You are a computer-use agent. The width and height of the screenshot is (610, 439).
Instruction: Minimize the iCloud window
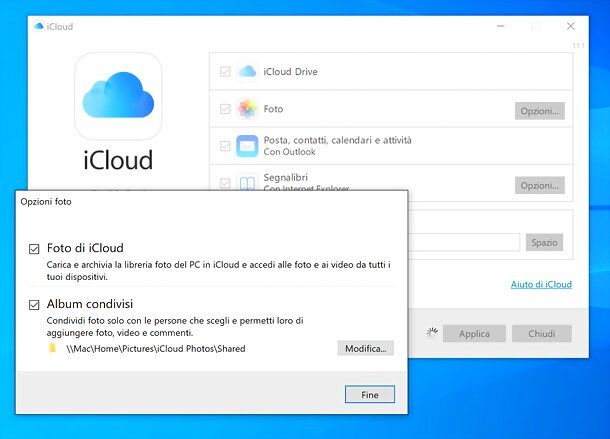tap(501, 26)
